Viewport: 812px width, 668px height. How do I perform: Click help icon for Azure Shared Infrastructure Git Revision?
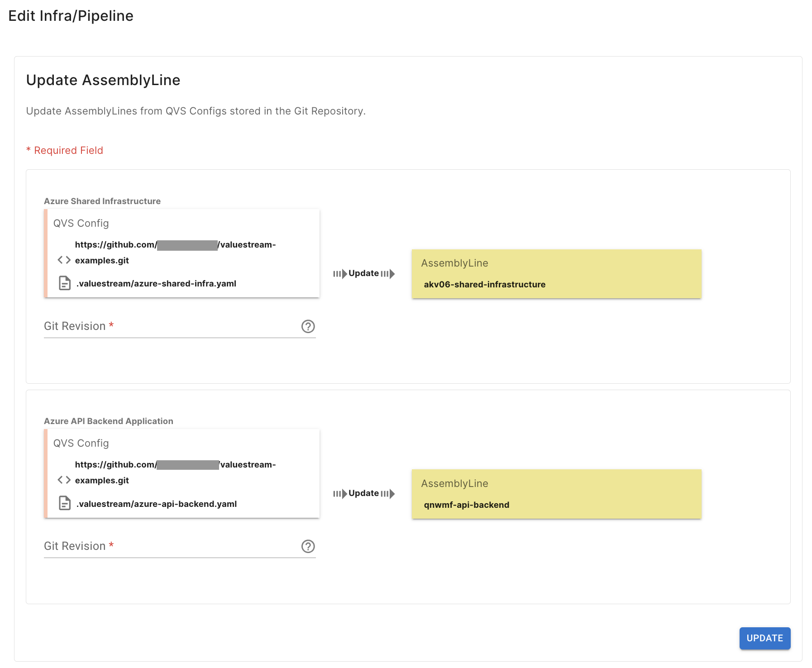tap(308, 326)
